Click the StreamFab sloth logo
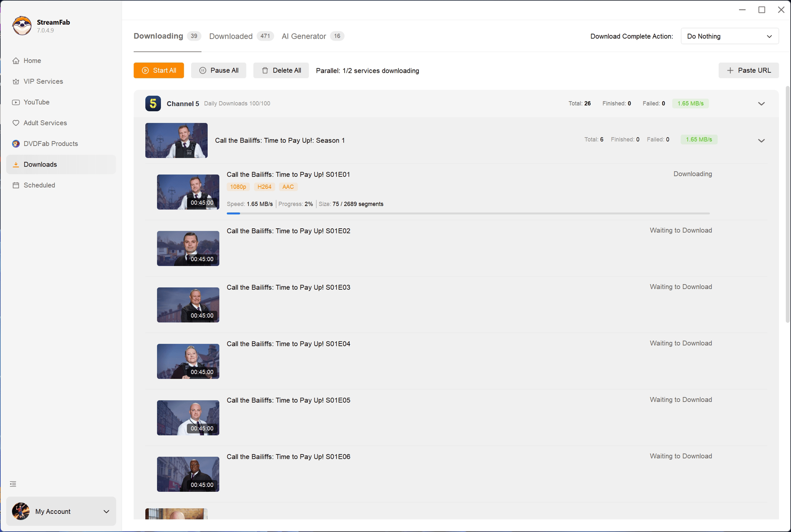This screenshot has width=791, height=532. 22,25
